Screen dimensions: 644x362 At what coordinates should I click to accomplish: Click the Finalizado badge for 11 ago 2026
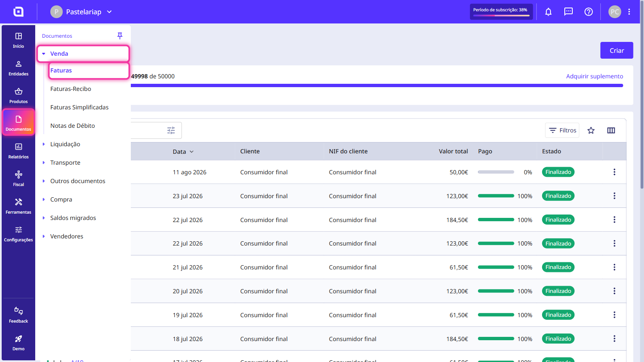pos(558,172)
